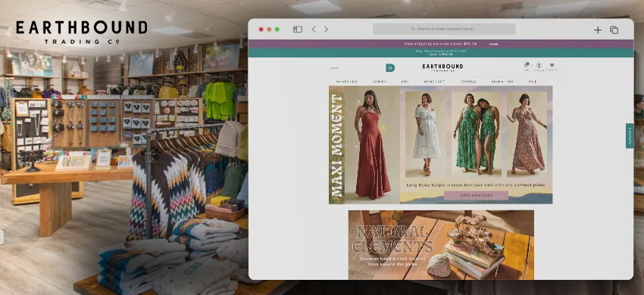Open the Sale navigation item
Image resolution: width=644 pixels, height=295 pixels.
click(x=533, y=82)
